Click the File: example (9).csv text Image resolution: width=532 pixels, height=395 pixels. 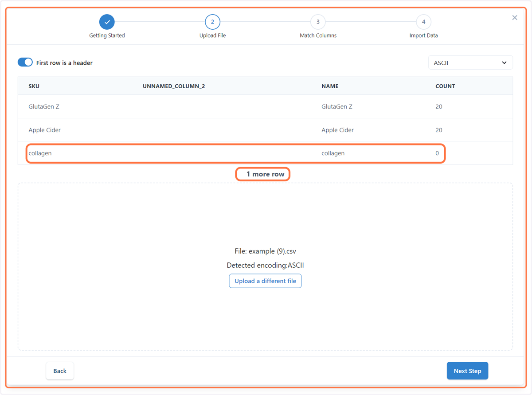pyautogui.click(x=265, y=251)
